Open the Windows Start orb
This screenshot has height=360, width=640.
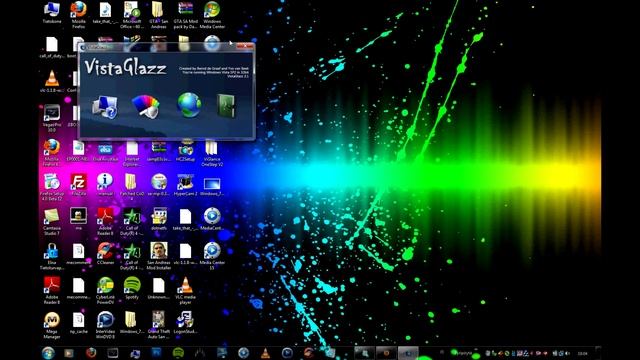point(48,353)
